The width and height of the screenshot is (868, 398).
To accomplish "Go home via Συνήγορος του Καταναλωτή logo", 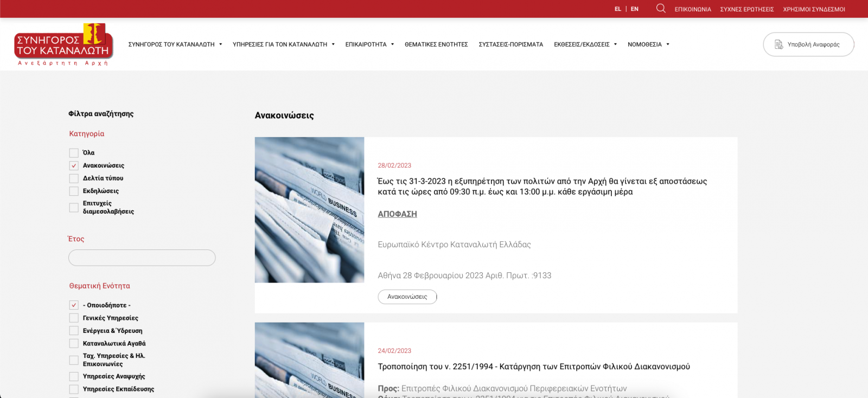I will tap(63, 44).
